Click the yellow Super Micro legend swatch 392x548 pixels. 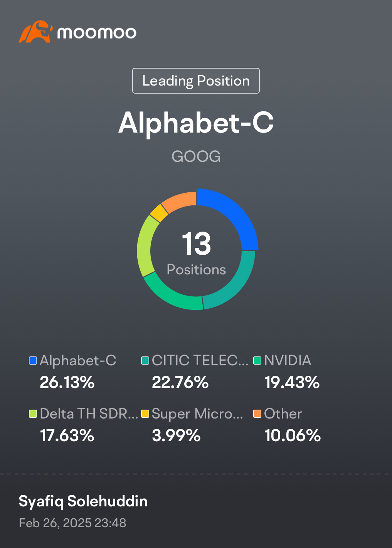[x=145, y=414]
